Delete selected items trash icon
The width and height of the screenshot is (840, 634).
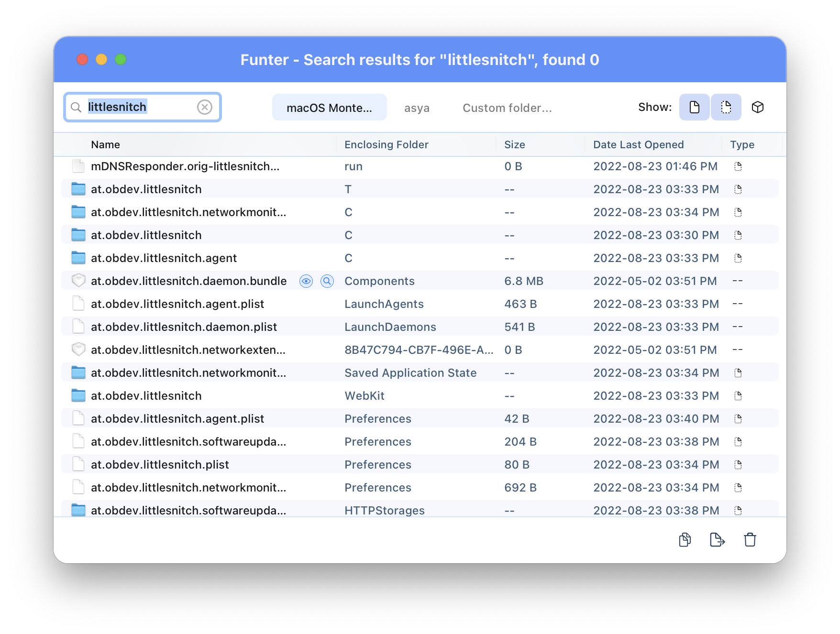pos(750,540)
